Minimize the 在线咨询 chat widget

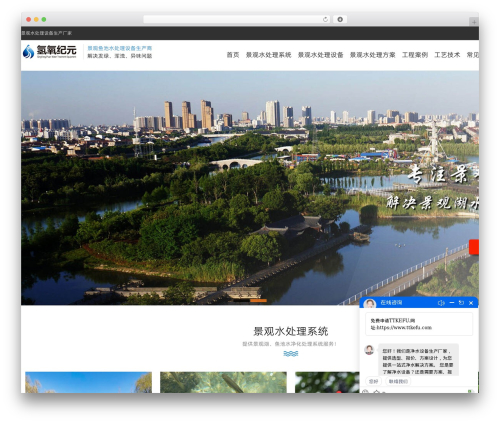point(452,303)
